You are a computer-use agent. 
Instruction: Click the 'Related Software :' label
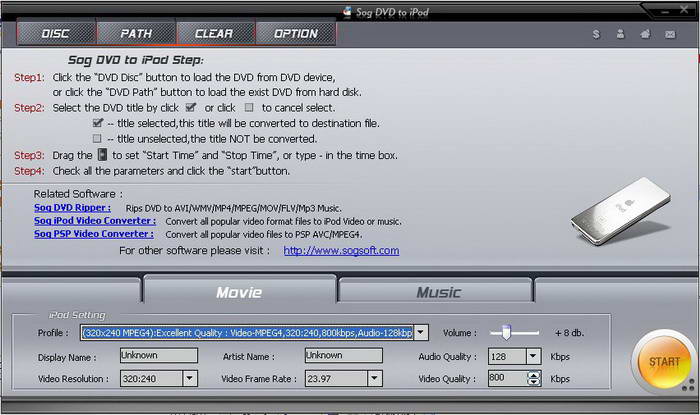pyautogui.click(x=78, y=194)
